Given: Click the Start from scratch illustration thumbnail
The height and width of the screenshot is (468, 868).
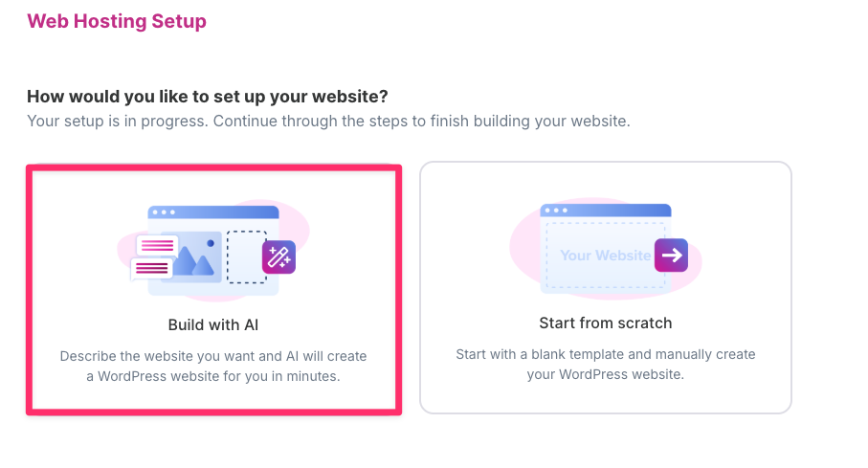Looking at the screenshot, I should click(606, 249).
